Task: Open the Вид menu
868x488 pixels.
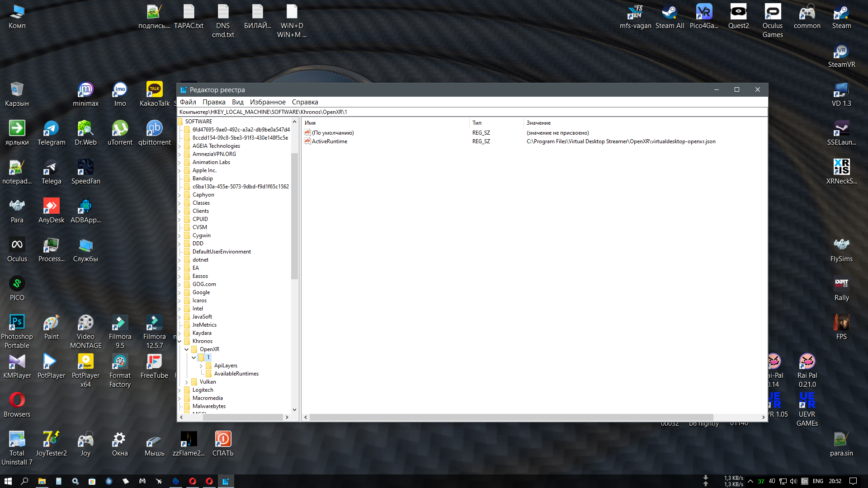Action: point(237,102)
